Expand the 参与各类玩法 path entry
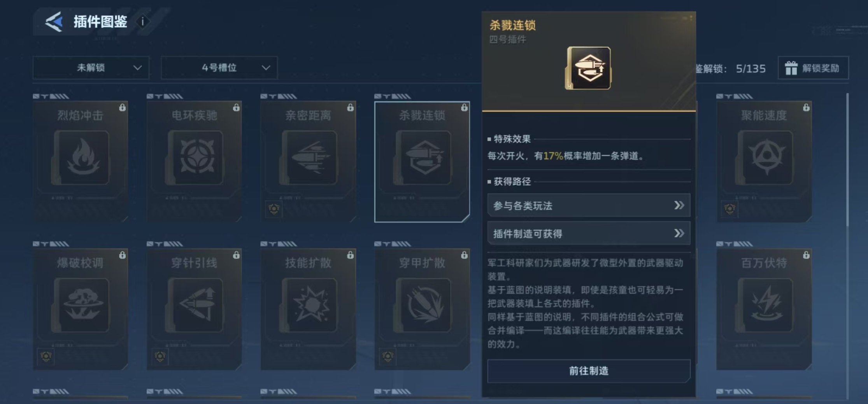This screenshot has height=404, width=868. pos(589,205)
